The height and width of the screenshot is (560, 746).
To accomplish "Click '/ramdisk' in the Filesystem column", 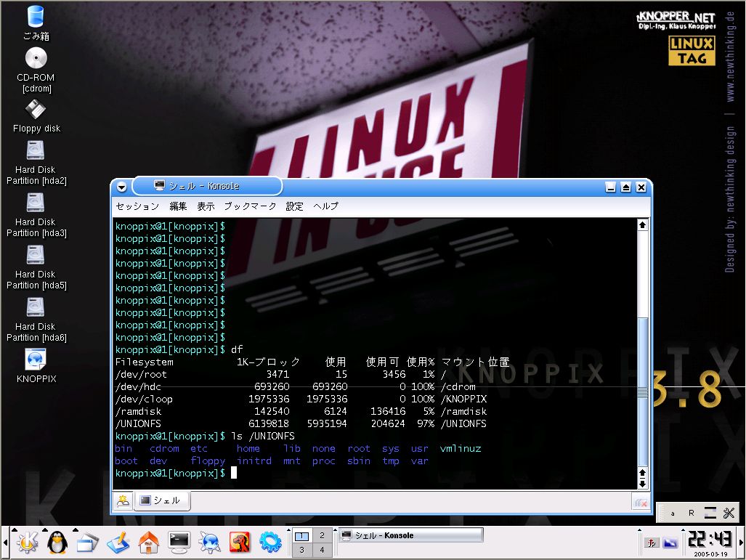I will [x=138, y=411].
